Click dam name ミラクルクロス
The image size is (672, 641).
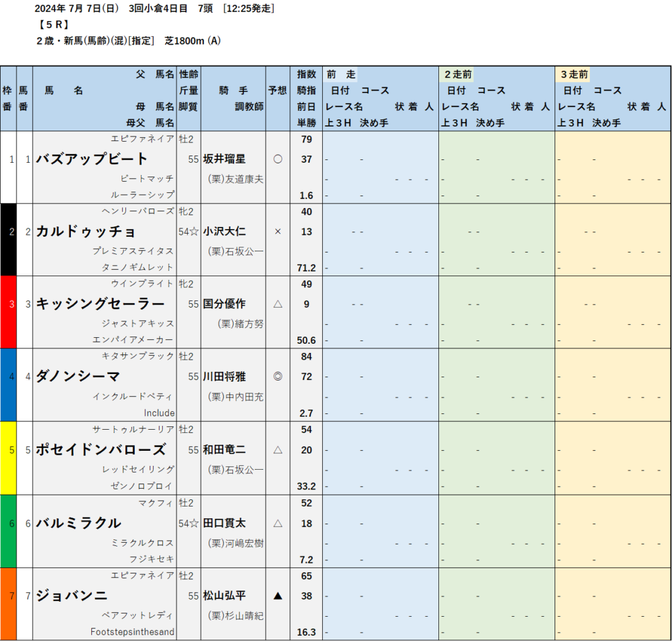point(142,543)
